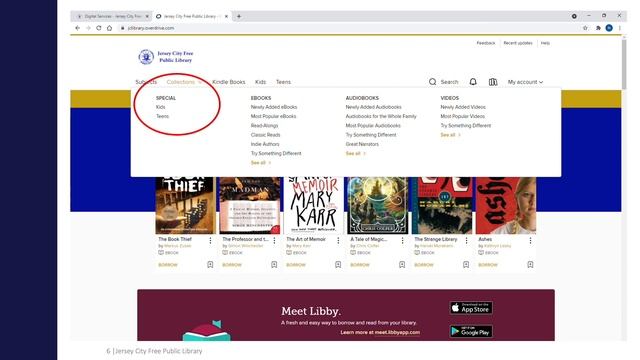Borrow the Ashes ebook
Image resolution: width=640 pixels, height=360 pixels.
click(488, 265)
